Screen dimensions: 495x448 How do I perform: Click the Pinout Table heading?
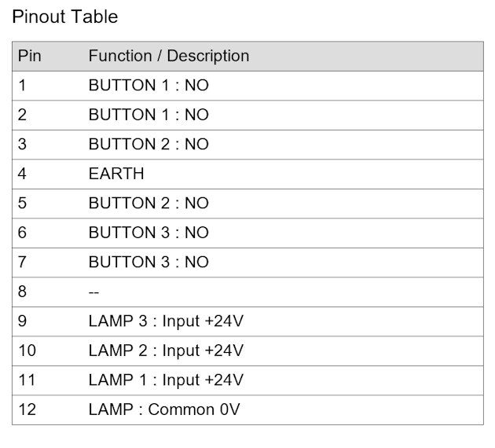click(x=65, y=17)
